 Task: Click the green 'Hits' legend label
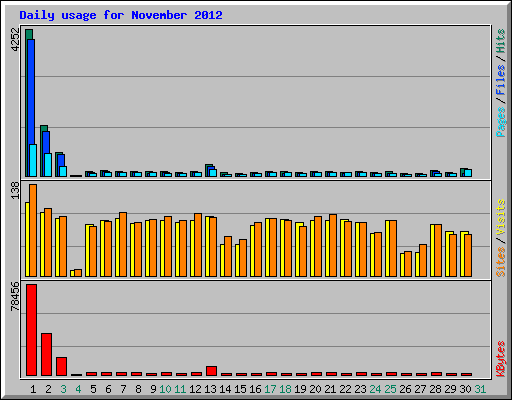tap(501, 41)
